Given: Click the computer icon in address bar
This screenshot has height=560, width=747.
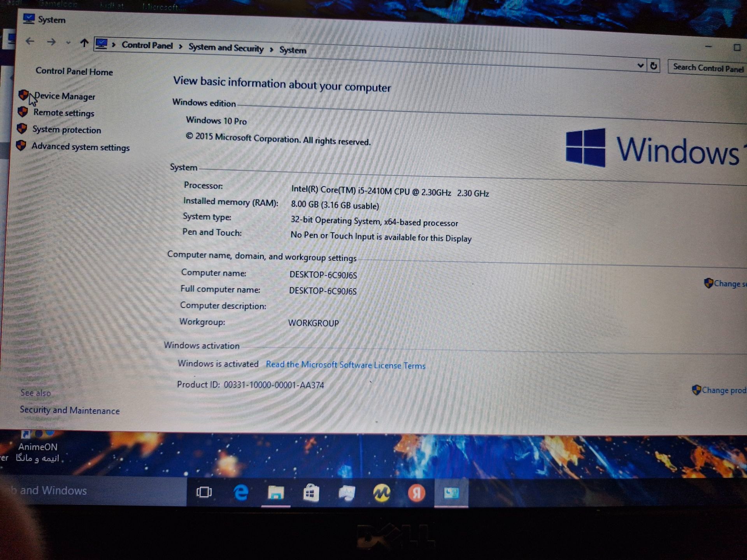Looking at the screenshot, I should point(102,44).
